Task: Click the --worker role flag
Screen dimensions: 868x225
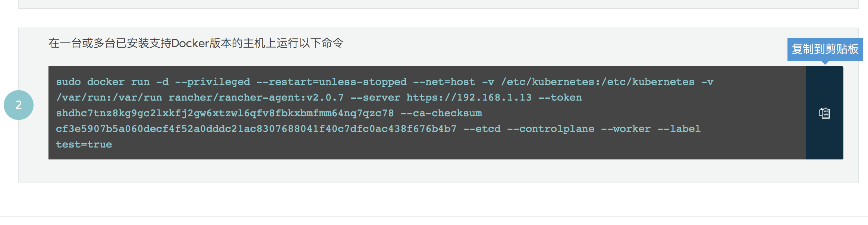Action: tap(626, 129)
